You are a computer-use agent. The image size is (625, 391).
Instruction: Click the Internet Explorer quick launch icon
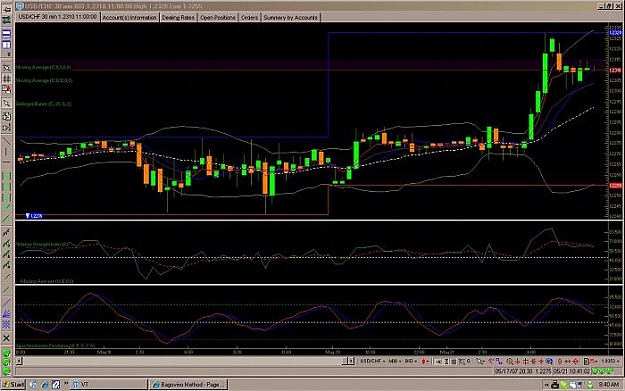coord(44,385)
